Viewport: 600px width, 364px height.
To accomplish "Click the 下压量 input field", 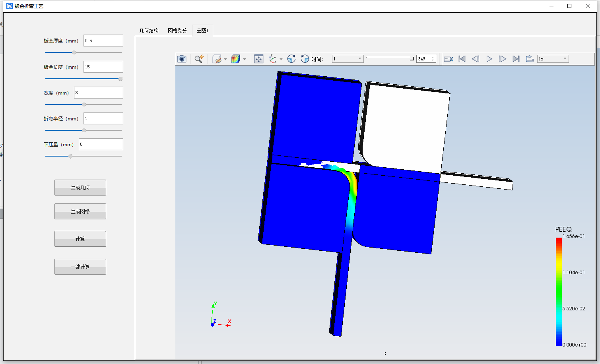I will click(x=101, y=144).
